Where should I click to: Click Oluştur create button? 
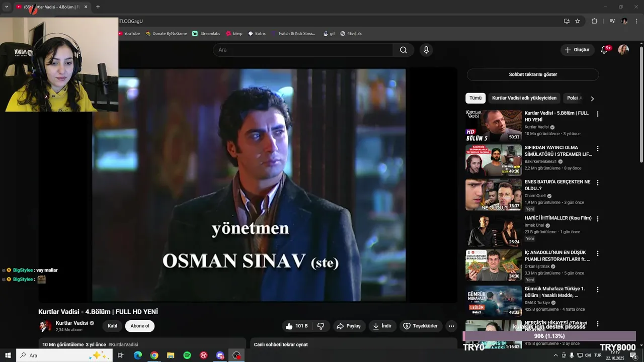pos(577,50)
